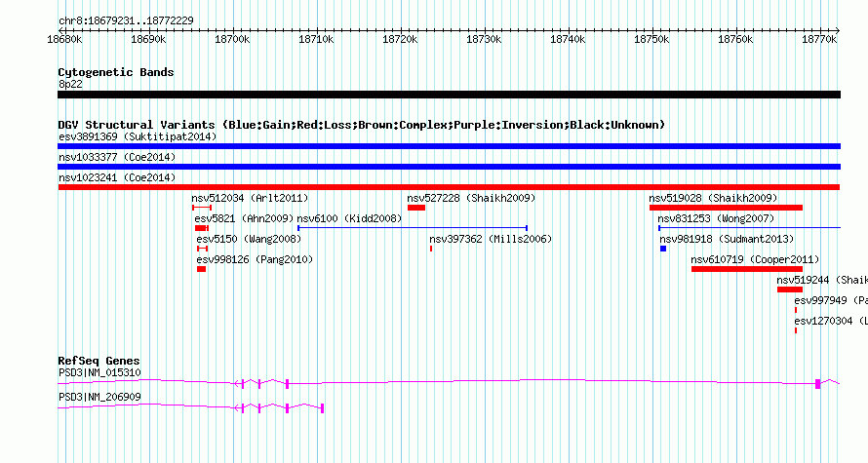This screenshot has width=868, height=463.
Task: Click the esv997949 variant label
Action: [831, 300]
